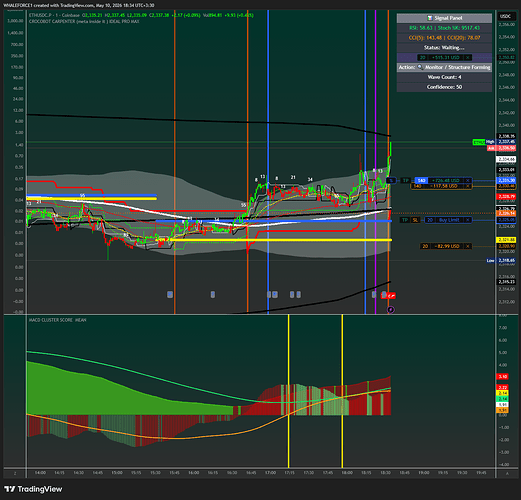
Task: Cancel the Buy Limit order with its X
Action: pos(468,220)
